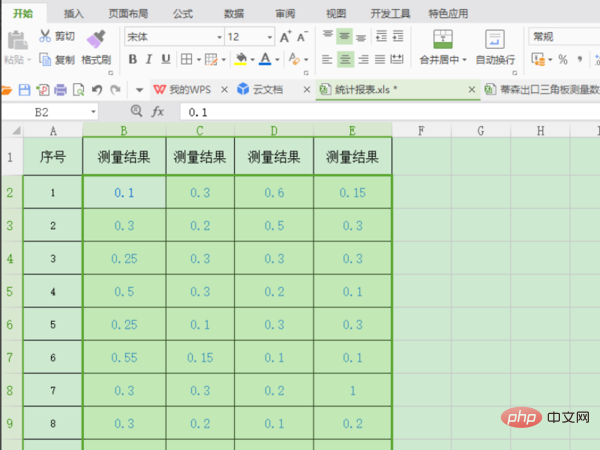Apply cell borders icon
The width and height of the screenshot is (600, 450).
186,59
